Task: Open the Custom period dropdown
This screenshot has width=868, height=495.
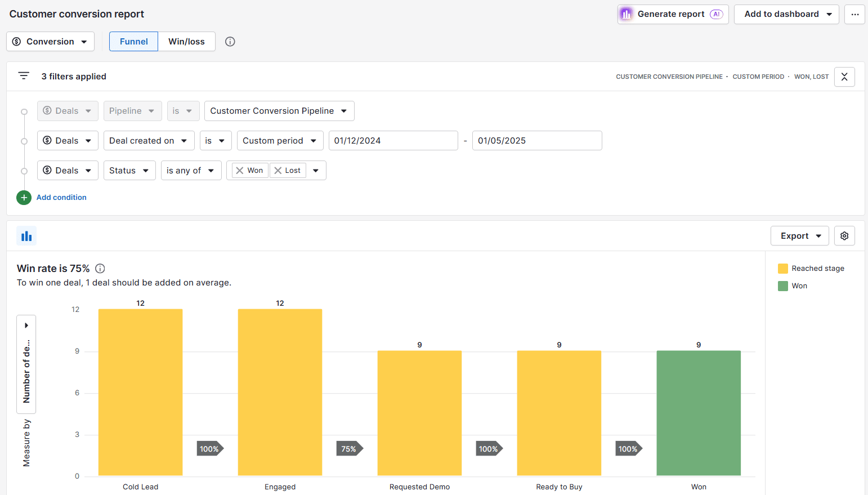Action: coord(280,140)
